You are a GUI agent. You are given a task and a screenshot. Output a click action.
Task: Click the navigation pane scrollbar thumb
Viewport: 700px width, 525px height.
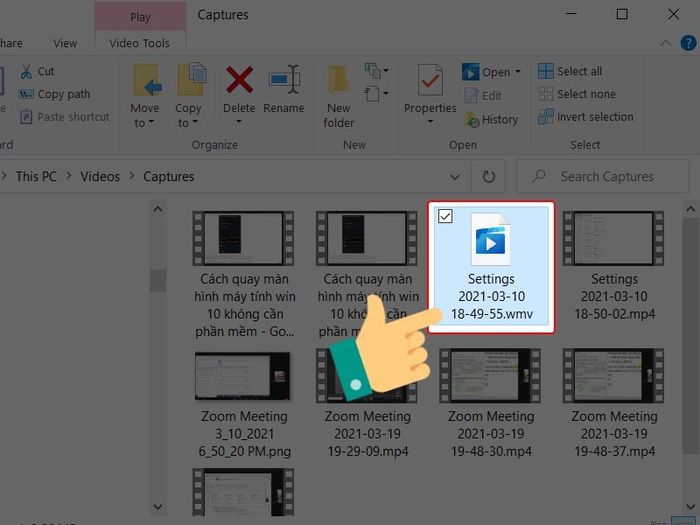(158, 281)
